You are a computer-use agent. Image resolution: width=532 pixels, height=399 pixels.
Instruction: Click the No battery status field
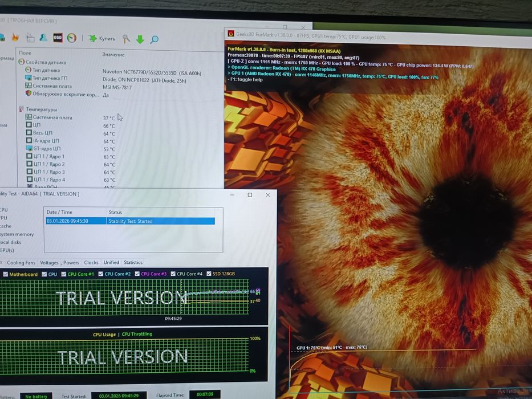(36, 396)
